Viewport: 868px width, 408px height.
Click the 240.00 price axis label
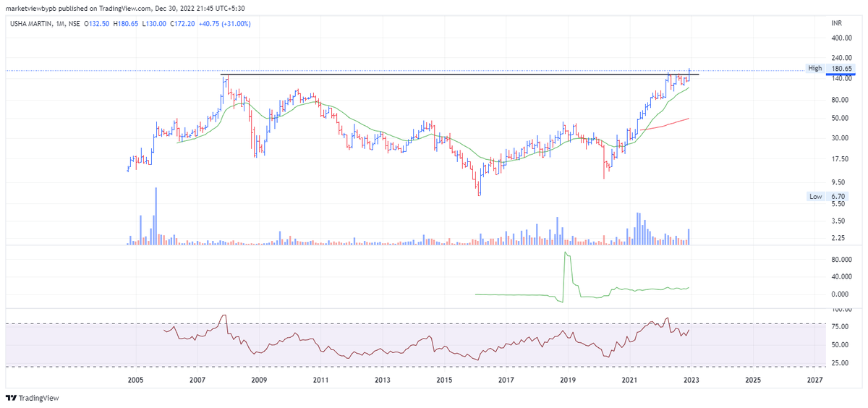tap(841, 58)
